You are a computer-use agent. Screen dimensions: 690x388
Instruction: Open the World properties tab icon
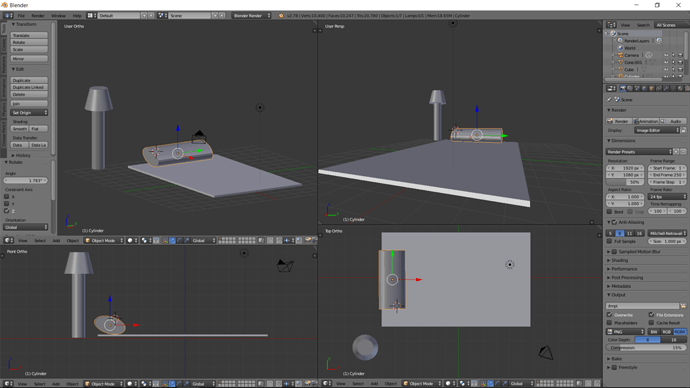(x=644, y=88)
